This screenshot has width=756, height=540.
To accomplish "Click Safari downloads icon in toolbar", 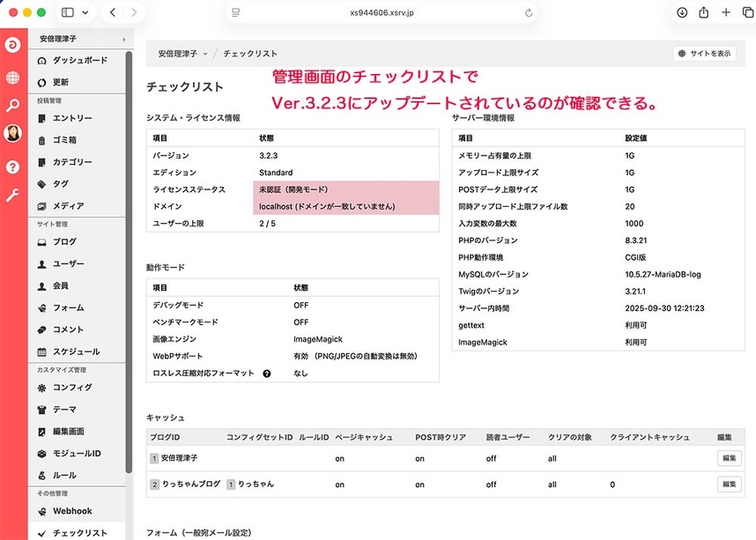I will point(682,13).
